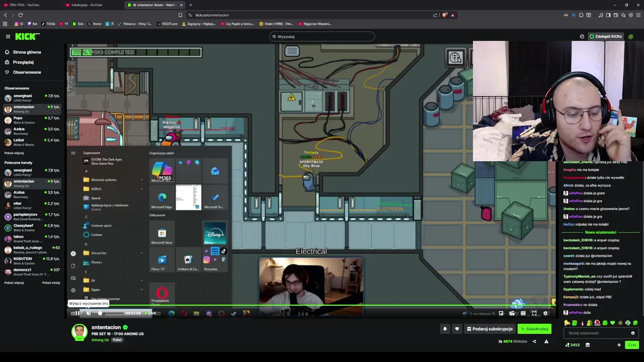
Task: Open the channel points shop icon
Action: coord(587,345)
